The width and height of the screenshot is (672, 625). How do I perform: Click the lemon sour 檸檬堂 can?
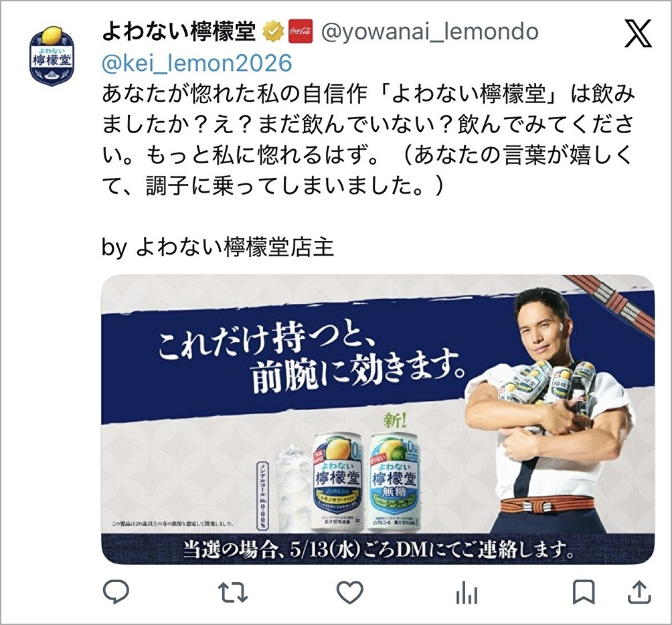click(338, 482)
